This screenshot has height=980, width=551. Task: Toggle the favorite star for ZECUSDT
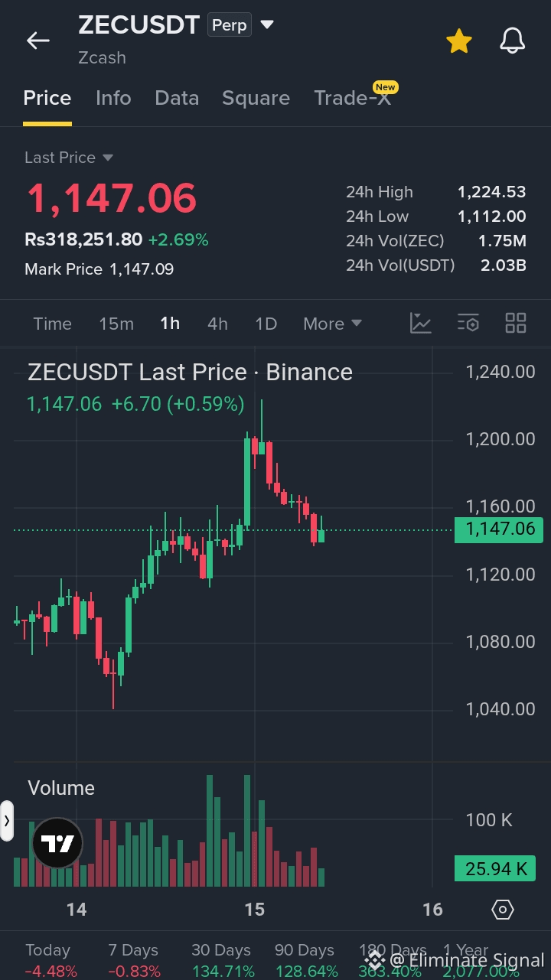pos(458,41)
